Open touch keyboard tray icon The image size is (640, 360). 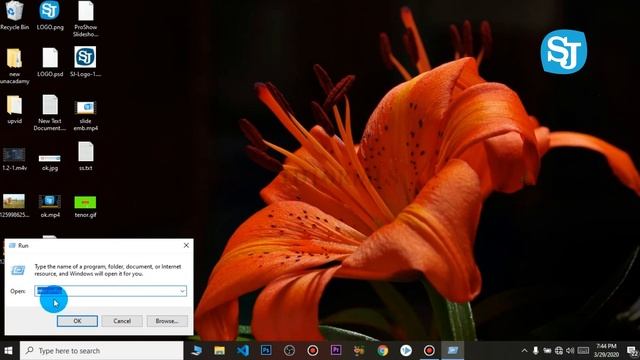tap(583, 351)
